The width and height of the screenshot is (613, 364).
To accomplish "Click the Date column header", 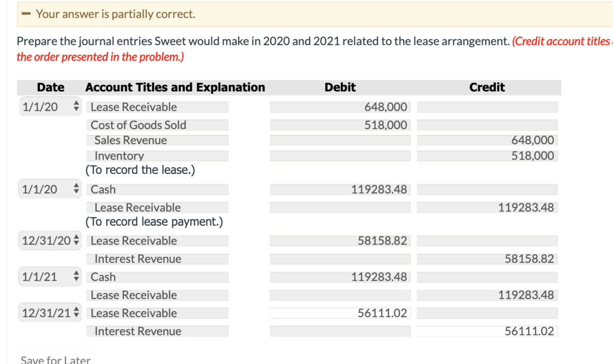I will point(50,87).
